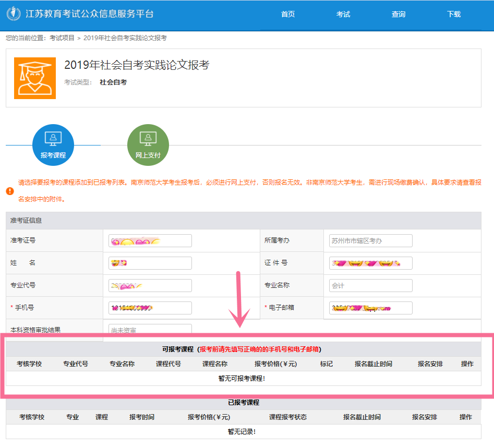494x448 pixels.
Task: Click the 报考价格(¥元) header in 可报考课程 table
Action: tap(276, 364)
